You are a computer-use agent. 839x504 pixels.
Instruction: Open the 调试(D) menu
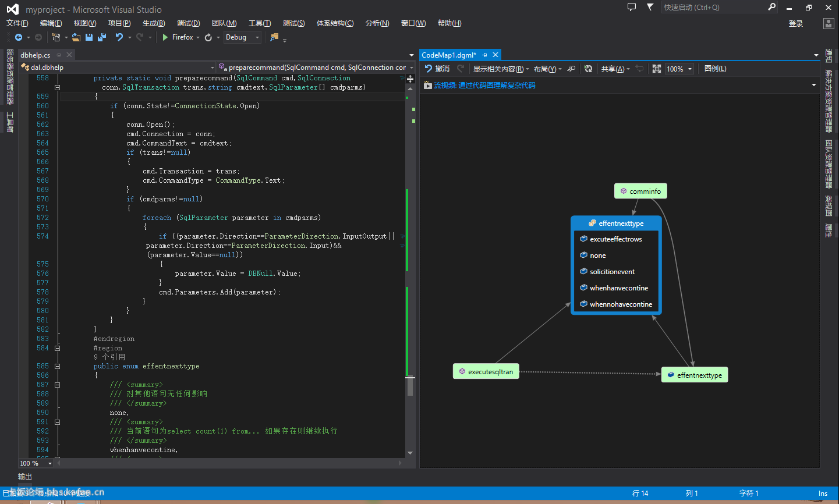pyautogui.click(x=188, y=23)
